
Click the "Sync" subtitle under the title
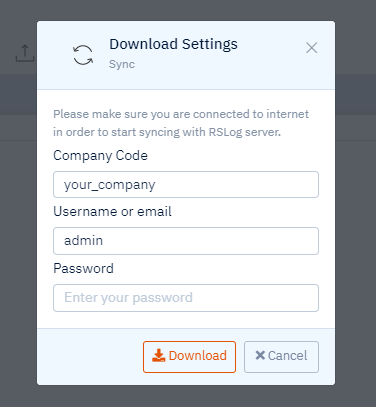click(122, 64)
